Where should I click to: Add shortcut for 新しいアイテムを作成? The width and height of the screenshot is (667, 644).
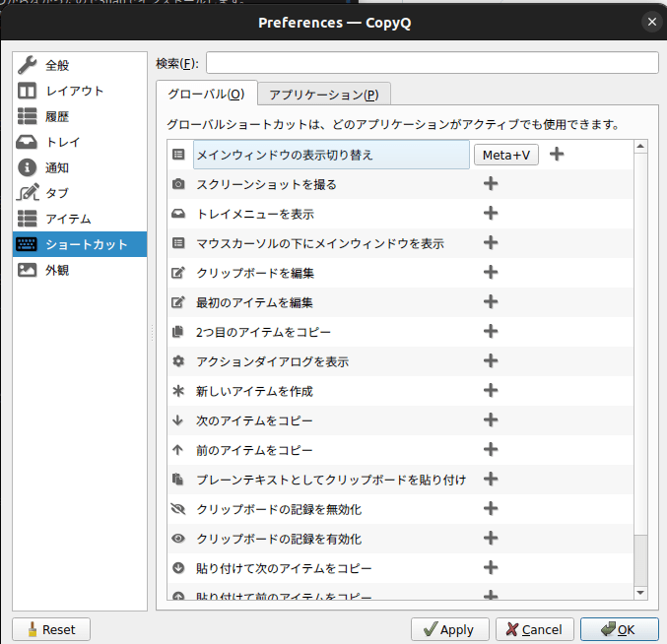[x=491, y=390]
